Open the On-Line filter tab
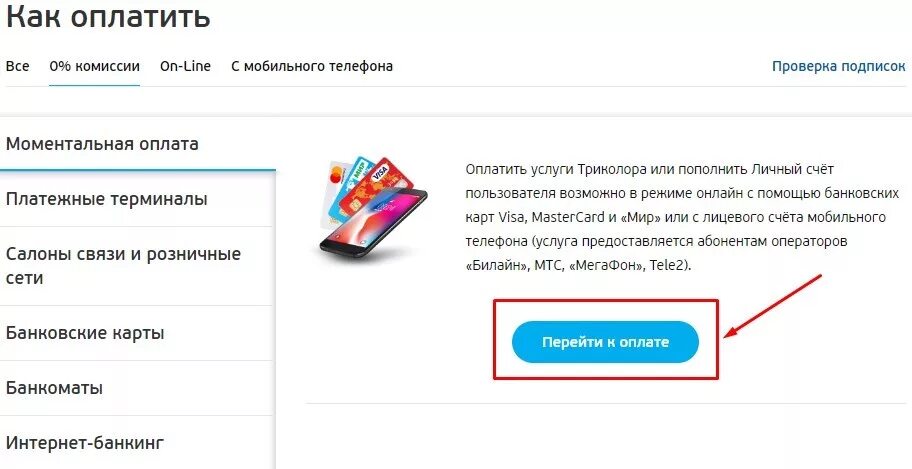 click(186, 66)
